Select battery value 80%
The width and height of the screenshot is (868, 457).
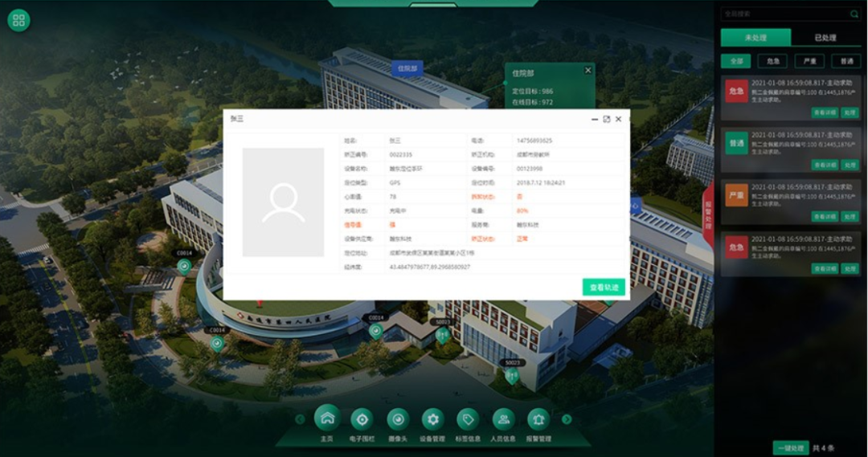pyautogui.click(x=522, y=210)
